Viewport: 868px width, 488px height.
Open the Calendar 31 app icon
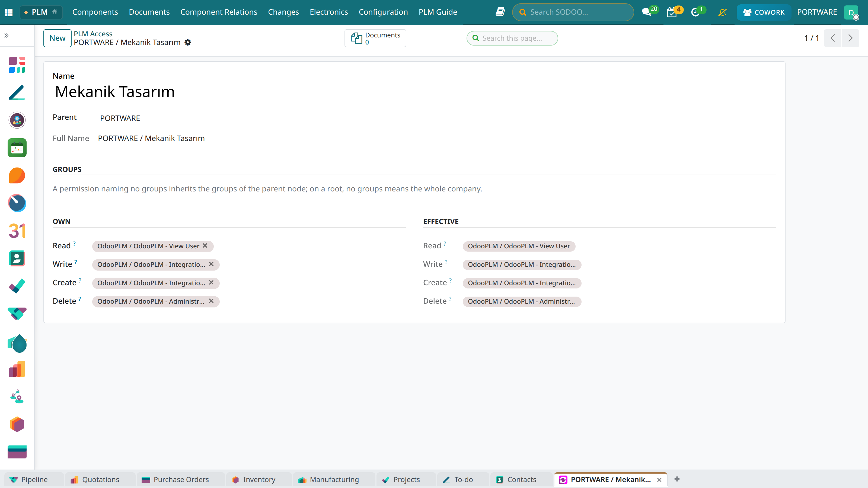coord(17,231)
